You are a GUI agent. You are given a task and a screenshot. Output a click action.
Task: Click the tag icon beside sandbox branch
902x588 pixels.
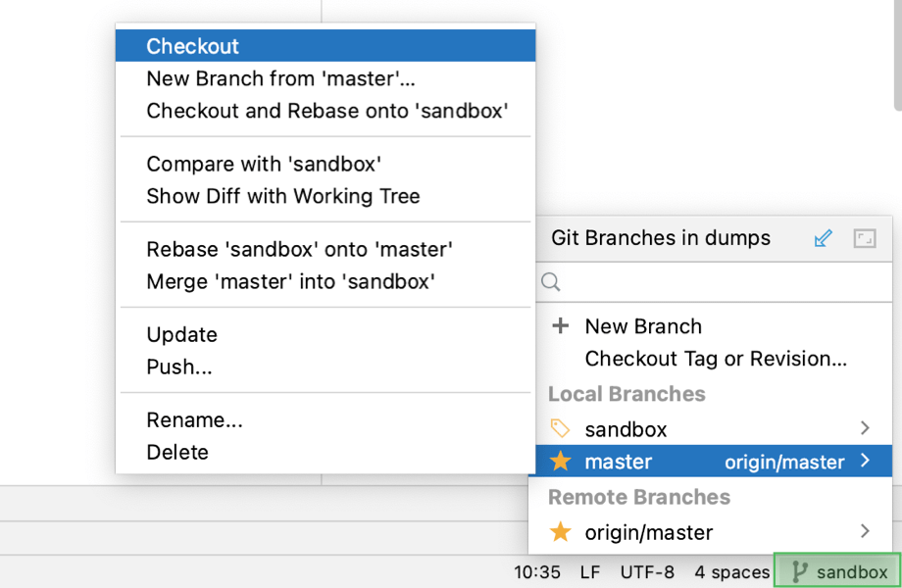pyautogui.click(x=560, y=429)
